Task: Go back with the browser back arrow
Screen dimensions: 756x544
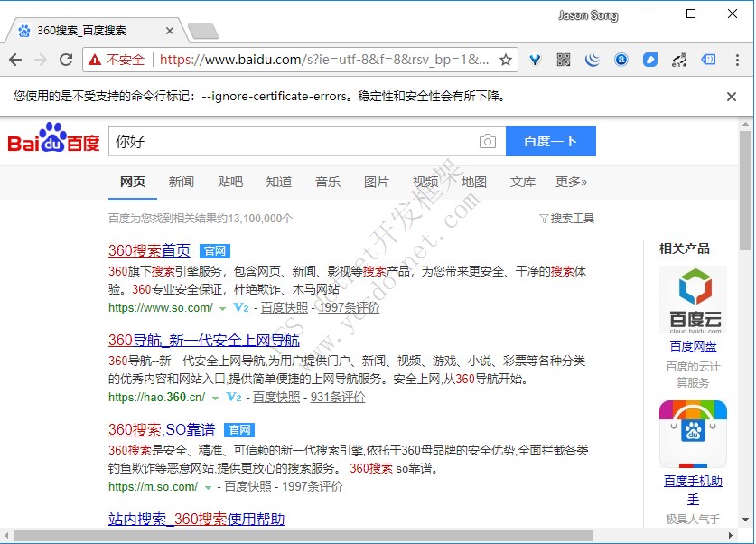Action: (x=15, y=60)
